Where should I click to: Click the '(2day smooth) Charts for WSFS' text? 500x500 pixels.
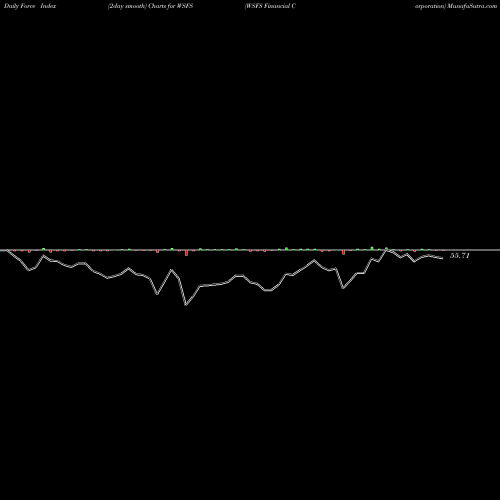(x=150, y=6)
